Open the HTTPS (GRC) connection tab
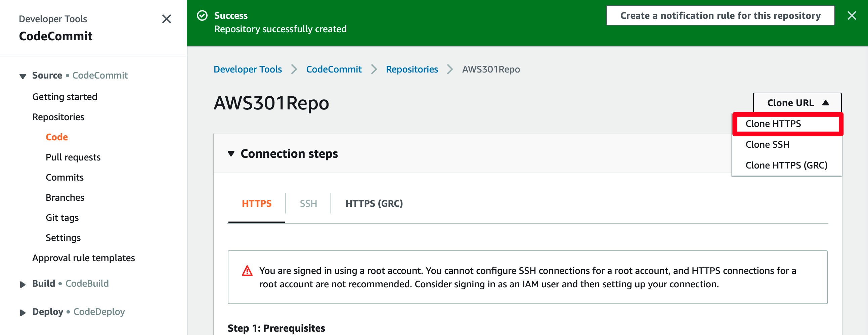 tap(374, 204)
